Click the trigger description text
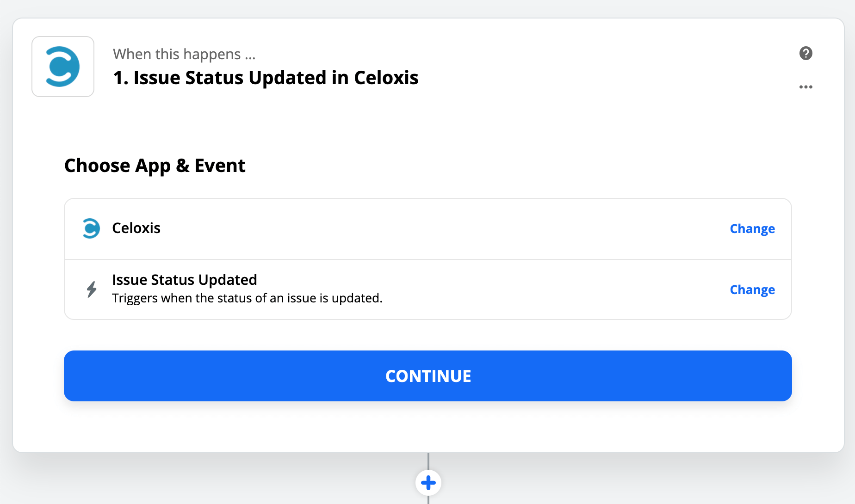855x504 pixels. [x=247, y=298]
